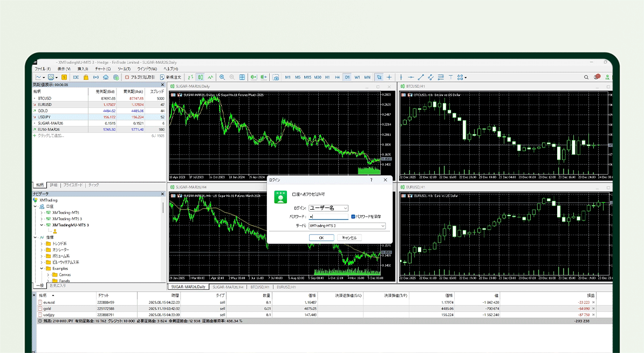This screenshot has width=644, height=353.
Task: Expand the トレンド系 indicator folder
Action: [x=42, y=243]
